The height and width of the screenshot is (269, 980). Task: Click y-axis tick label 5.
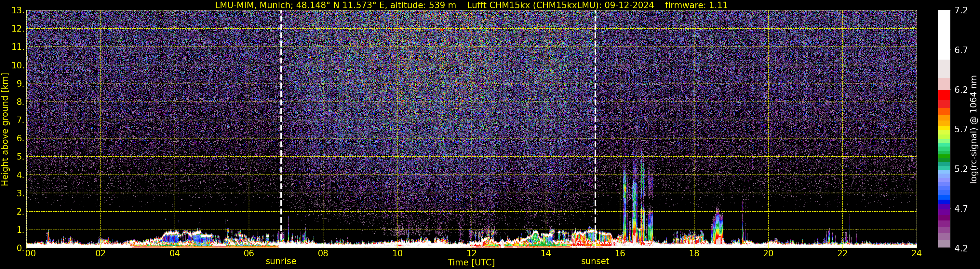[x=20, y=157]
